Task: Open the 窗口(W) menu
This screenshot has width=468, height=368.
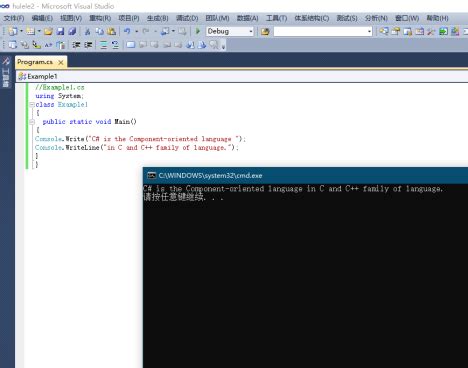Action: pyautogui.click(x=407, y=18)
